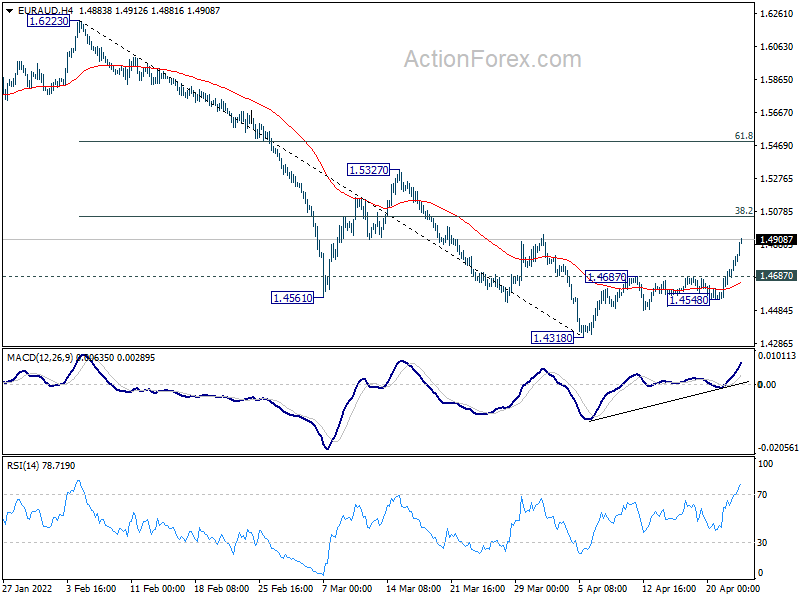Click the RSI 70 level value
Viewport: 800px width, 600px height.
tap(762, 494)
